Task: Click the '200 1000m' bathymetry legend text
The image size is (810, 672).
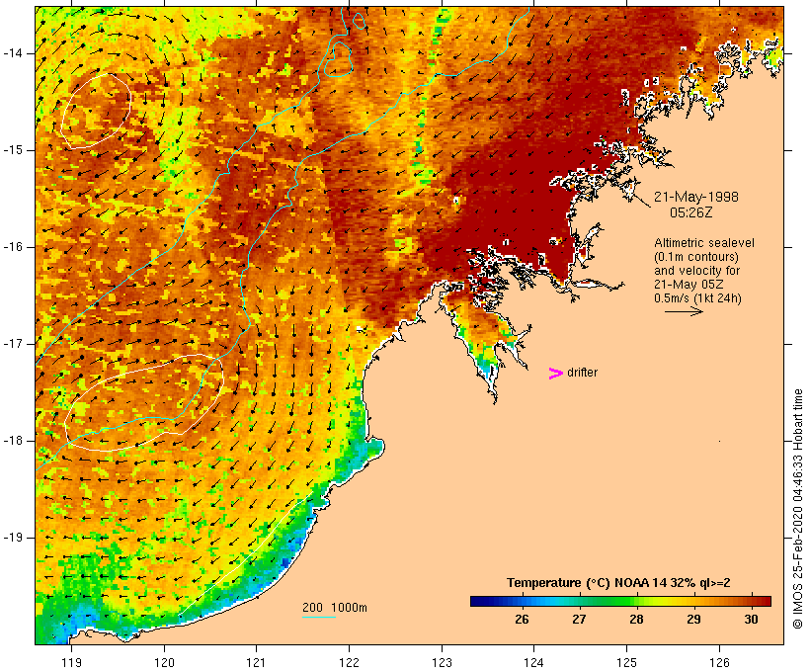Action: click(335, 608)
